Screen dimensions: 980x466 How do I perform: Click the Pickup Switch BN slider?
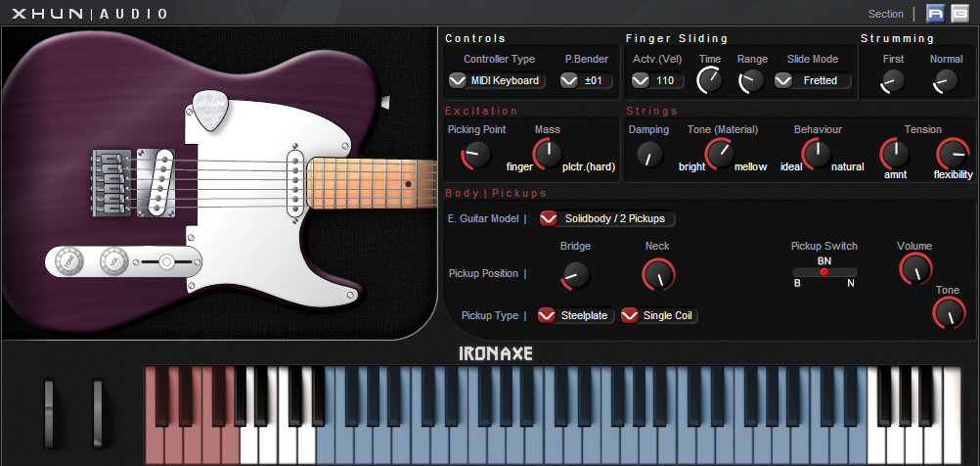tap(824, 272)
